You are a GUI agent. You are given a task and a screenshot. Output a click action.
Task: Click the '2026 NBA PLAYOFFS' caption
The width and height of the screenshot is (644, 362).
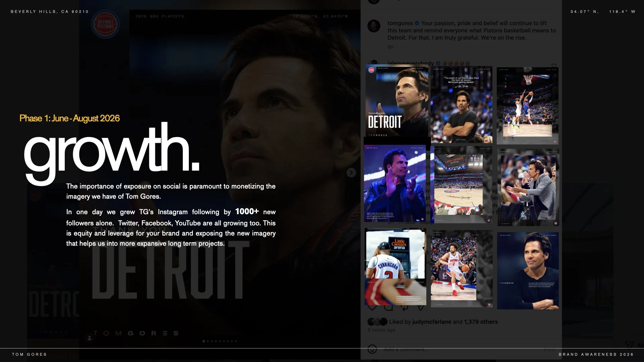160,16
